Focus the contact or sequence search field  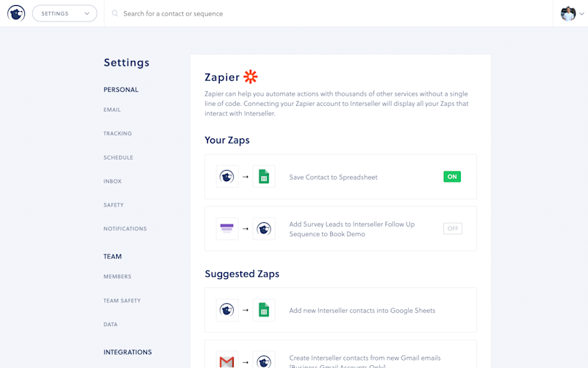click(x=328, y=13)
